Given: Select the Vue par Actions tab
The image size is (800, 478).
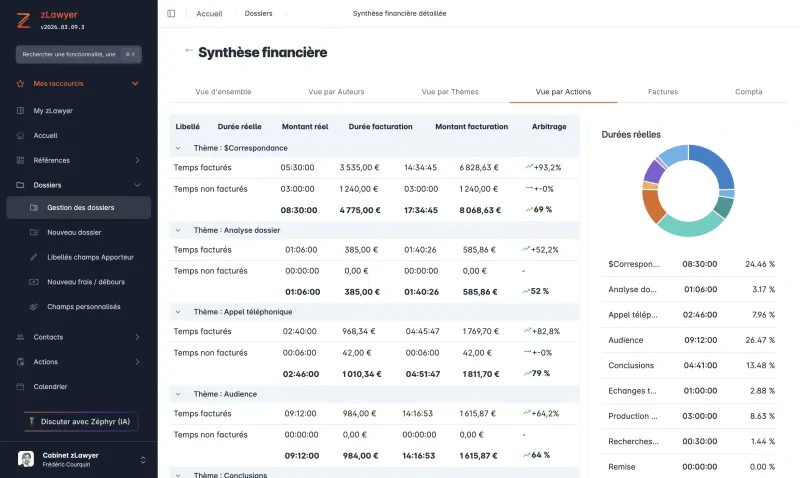Looking at the screenshot, I should pyautogui.click(x=563, y=92).
